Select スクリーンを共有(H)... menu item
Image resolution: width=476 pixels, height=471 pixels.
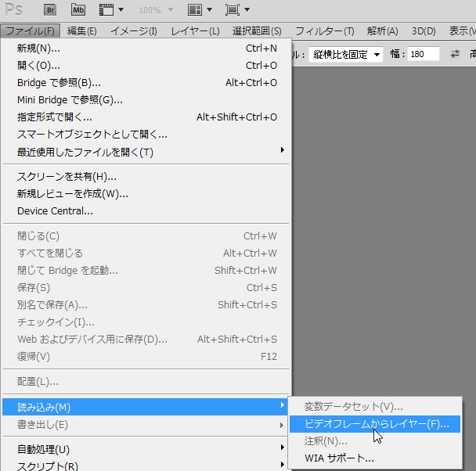point(147,177)
